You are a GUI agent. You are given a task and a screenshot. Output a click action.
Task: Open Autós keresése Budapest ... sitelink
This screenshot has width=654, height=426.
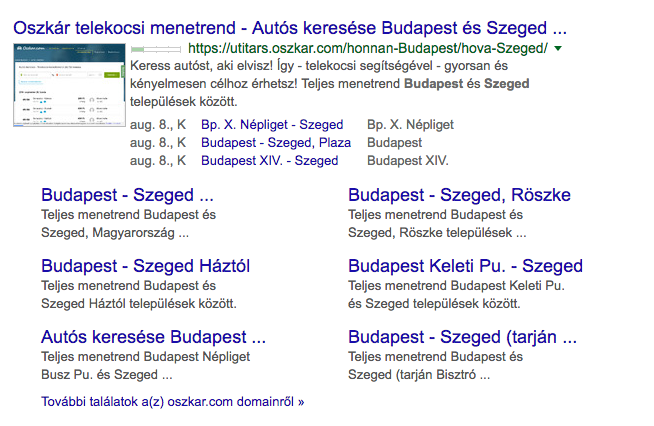(153, 337)
